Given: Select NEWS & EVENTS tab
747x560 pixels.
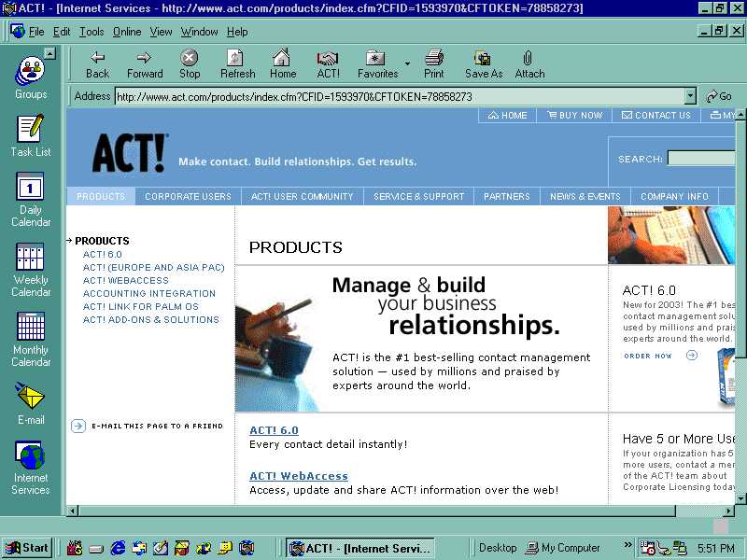Looking at the screenshot, I should click(585, 197).
